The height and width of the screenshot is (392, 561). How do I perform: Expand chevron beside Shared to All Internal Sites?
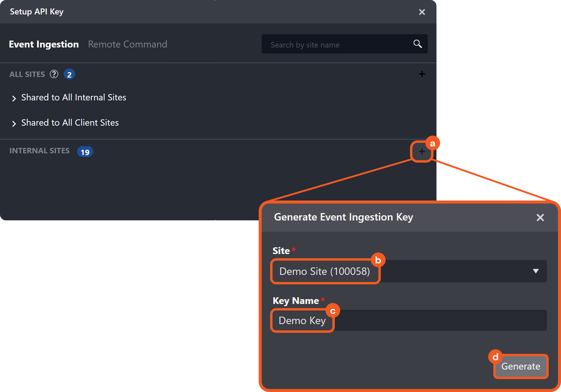(x=14, y=98)
